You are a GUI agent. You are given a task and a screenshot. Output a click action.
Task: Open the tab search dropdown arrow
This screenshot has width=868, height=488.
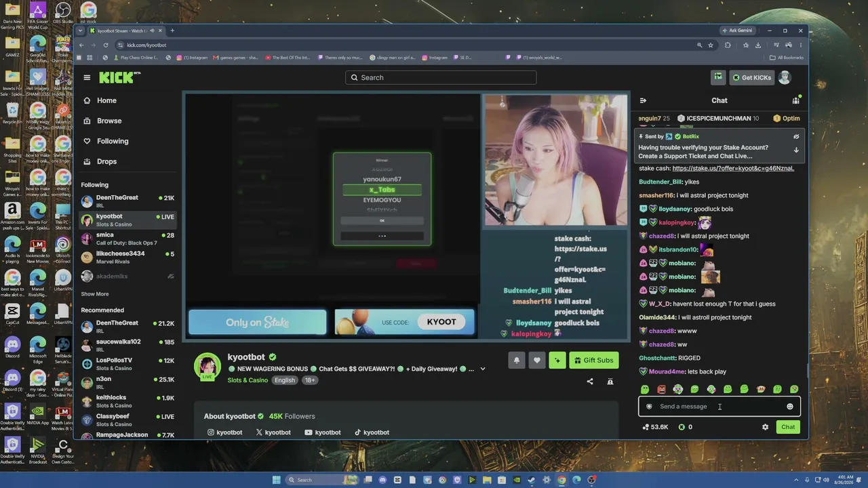coord(81,30)
